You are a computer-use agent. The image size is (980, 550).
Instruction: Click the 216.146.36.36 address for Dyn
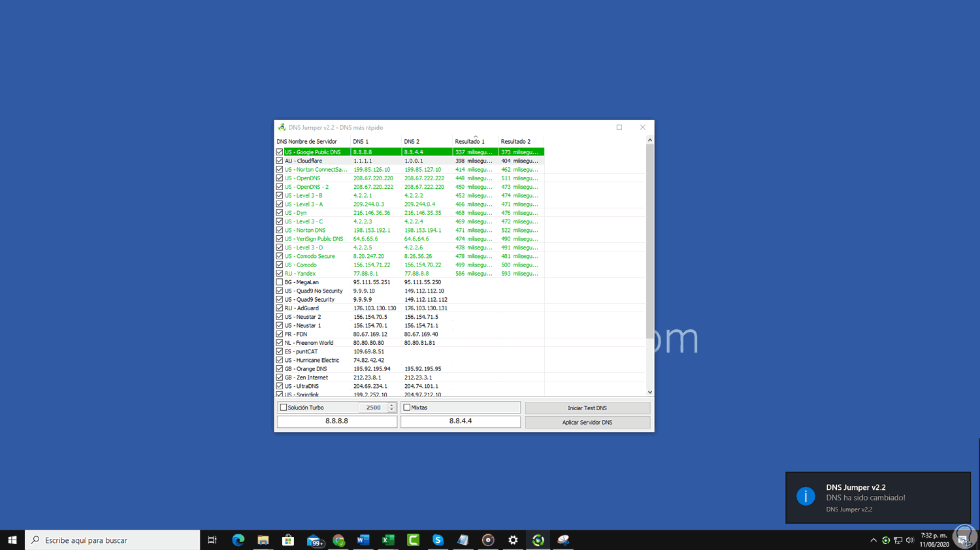pos(372,213)
